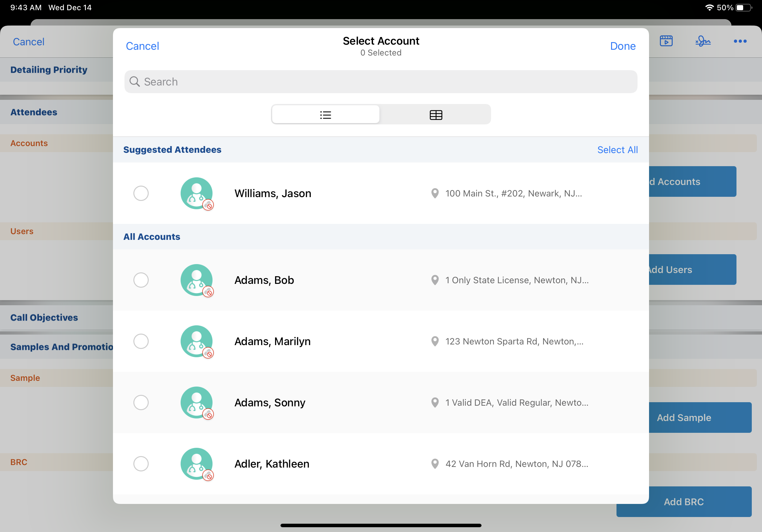Select Williams, Jason radio button

pos(141,193)
